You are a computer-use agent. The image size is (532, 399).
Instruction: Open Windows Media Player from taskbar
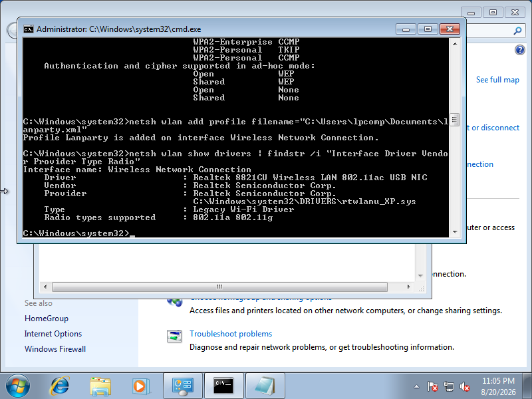coord(140,386)
